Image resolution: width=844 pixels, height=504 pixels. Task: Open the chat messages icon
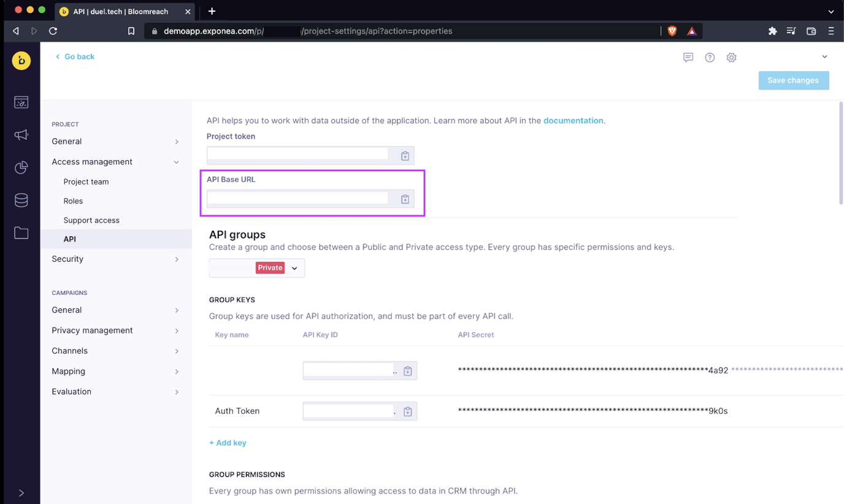coord(688,58)
